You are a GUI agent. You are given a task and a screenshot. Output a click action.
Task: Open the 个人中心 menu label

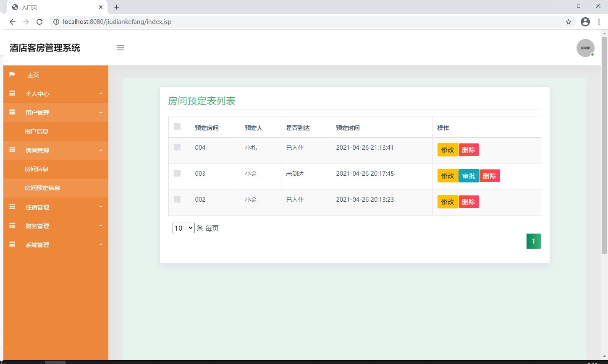pos(37,94)
